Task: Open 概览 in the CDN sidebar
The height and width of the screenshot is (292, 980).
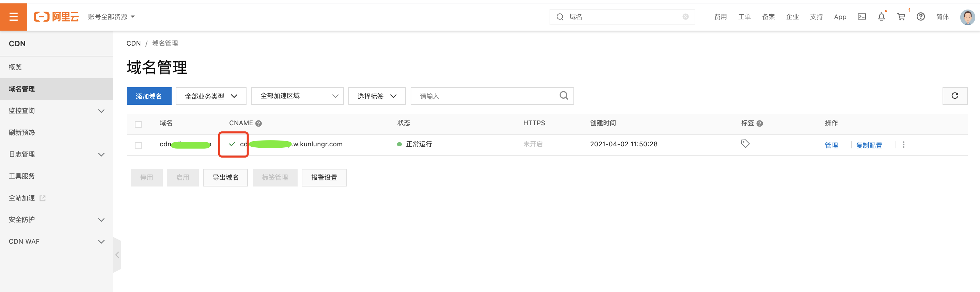Action: (x=15, y=67)
